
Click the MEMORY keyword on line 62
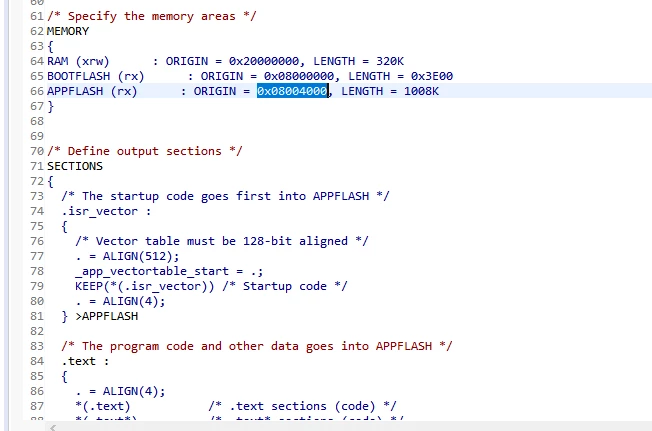[68, 31]
